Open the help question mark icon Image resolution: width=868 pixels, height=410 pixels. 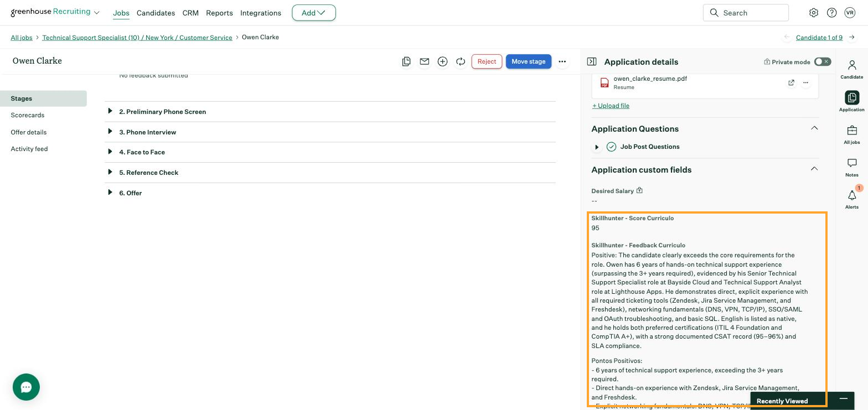[x=831, y=13]
